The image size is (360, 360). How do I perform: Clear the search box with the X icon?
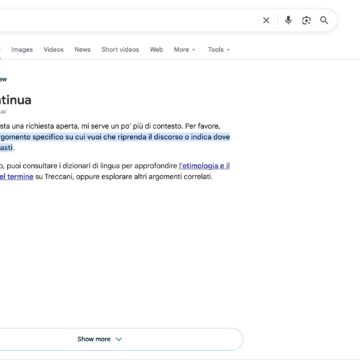(x=266, y=21)
